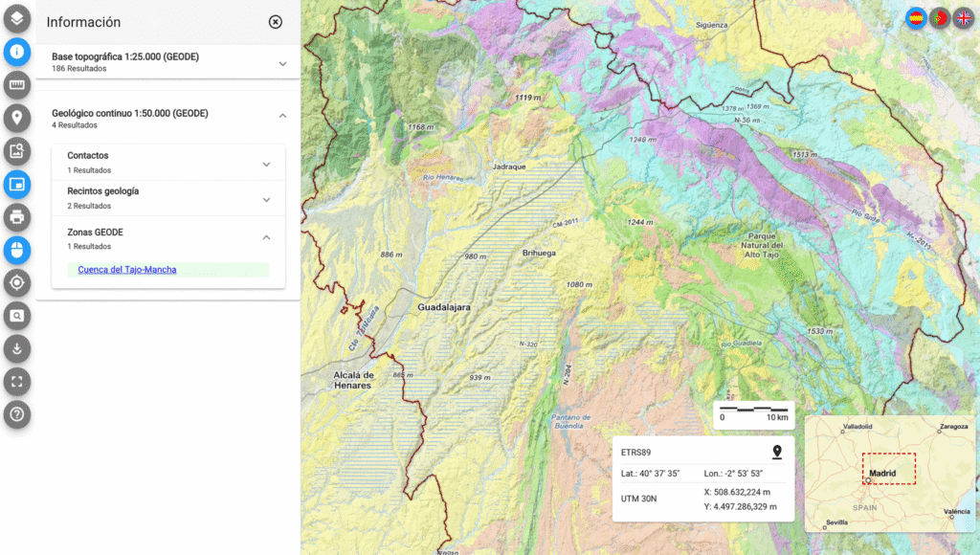Open the layers panel icon

pyautogui.click(x=17, y=17)
